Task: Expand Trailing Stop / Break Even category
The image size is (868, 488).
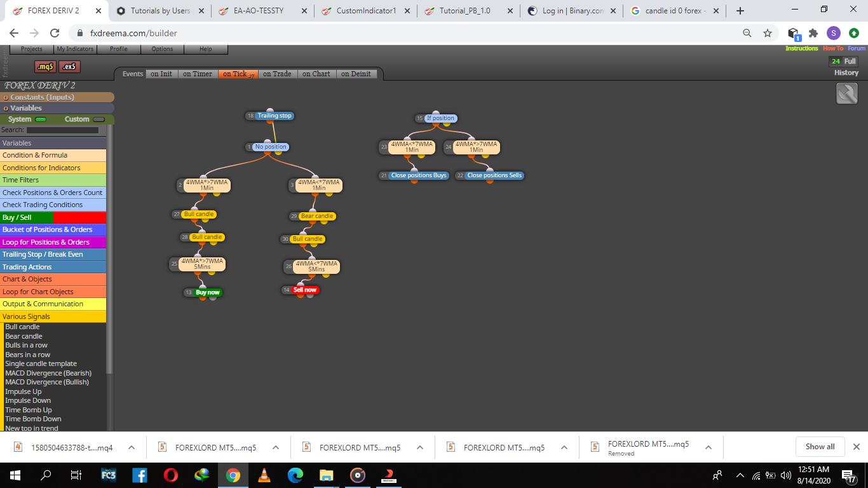Action: pyautogui.click(x=53, y=254)
